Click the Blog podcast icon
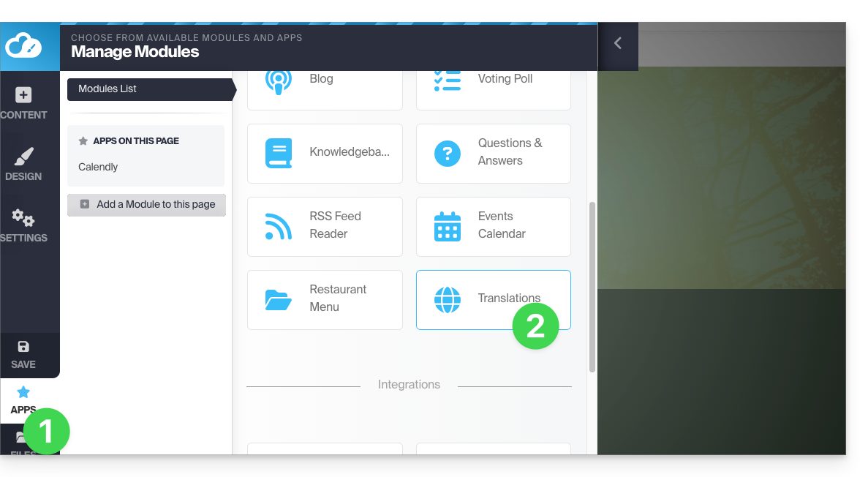868x477 pixels. point(279,80)
